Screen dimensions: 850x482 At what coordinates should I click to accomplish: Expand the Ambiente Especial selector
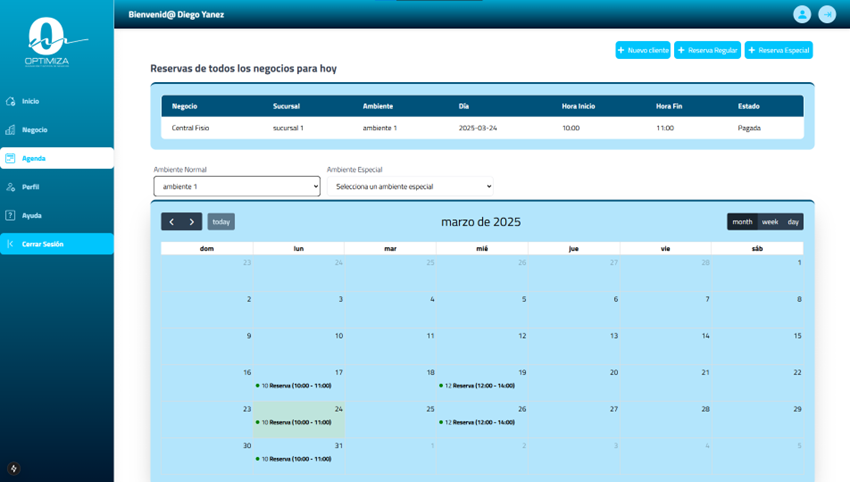pos(410,186)
